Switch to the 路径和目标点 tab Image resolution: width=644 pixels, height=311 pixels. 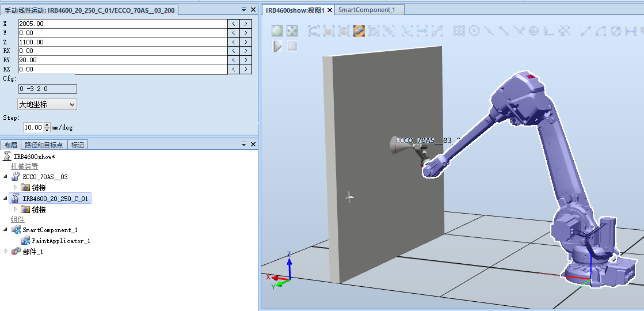[x=44, y=145]
